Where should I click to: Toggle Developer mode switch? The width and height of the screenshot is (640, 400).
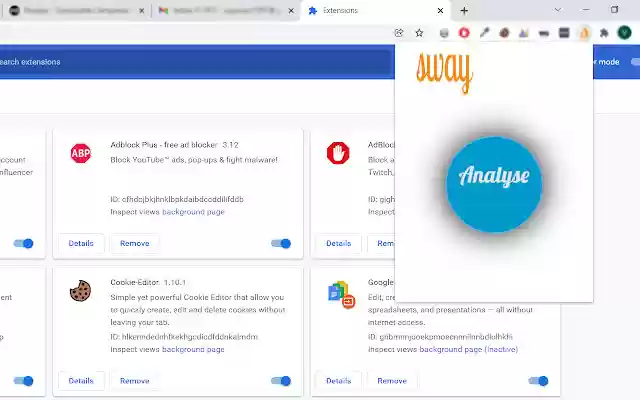tap(636, 62)
